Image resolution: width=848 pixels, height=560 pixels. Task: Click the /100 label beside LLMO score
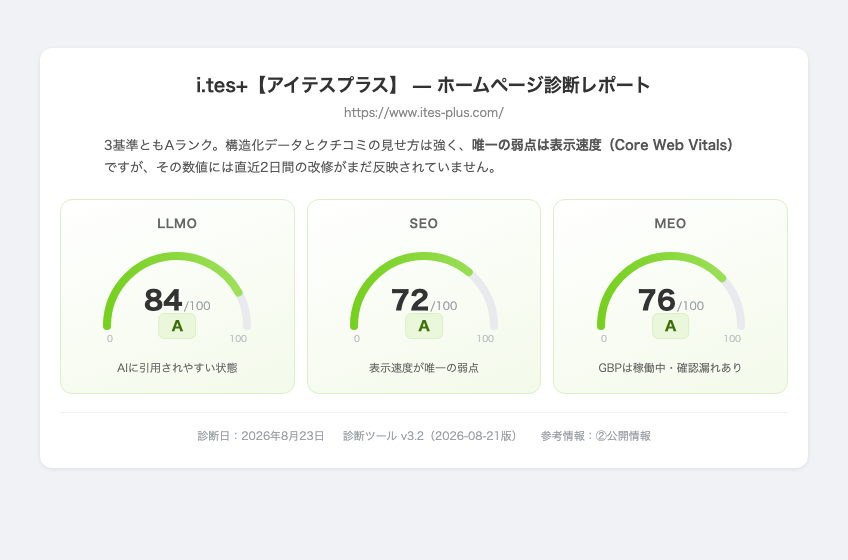197,306
